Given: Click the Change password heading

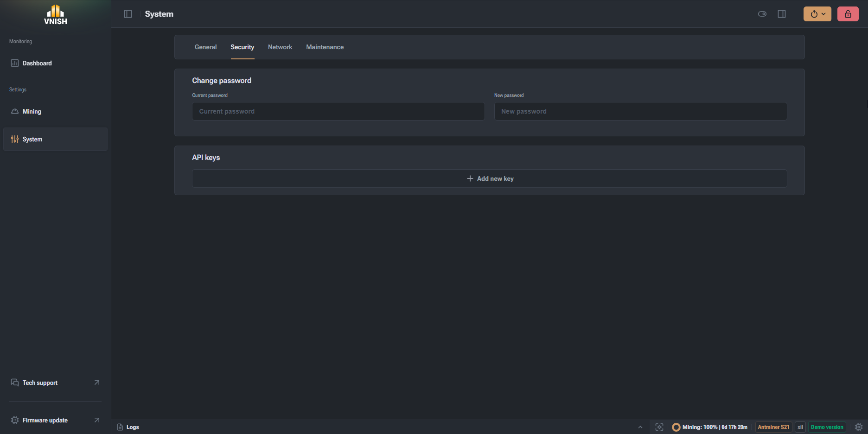Looking at the screenshot, I should (222, 81).
